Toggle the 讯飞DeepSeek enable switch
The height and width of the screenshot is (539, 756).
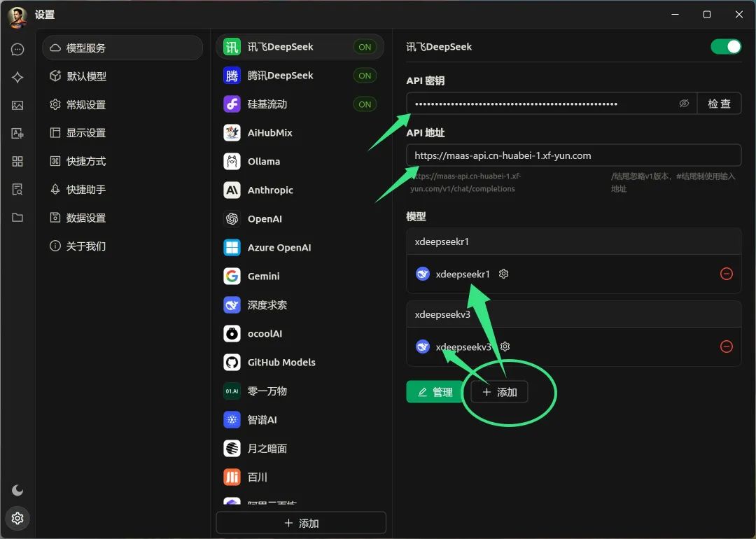tap(726, 47)
